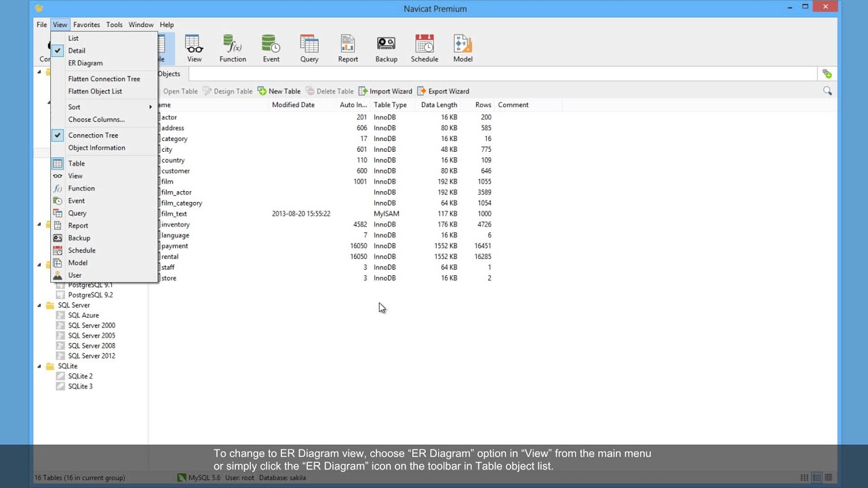Switch to detail view icon in status bar
Screen dimensions: 868x488
tap(817, 478)
